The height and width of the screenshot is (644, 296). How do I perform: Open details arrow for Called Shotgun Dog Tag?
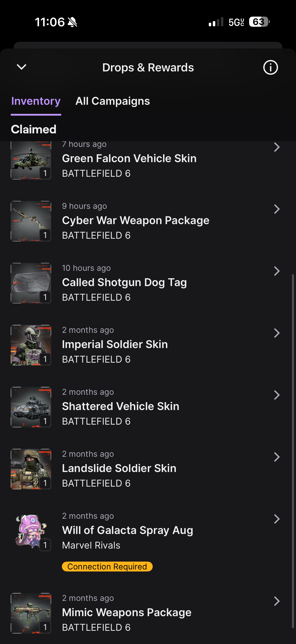point(276,271)
